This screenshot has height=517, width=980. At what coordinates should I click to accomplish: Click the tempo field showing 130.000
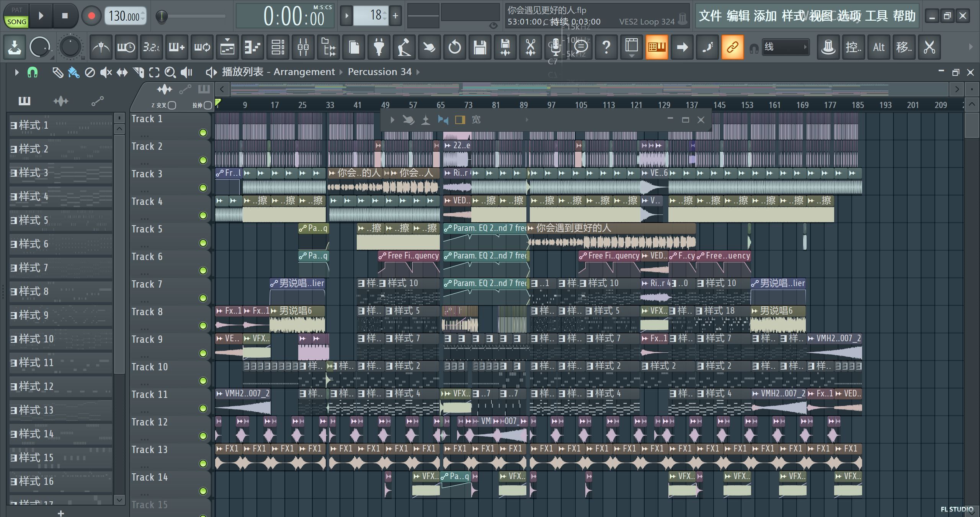tap(125, 16)
